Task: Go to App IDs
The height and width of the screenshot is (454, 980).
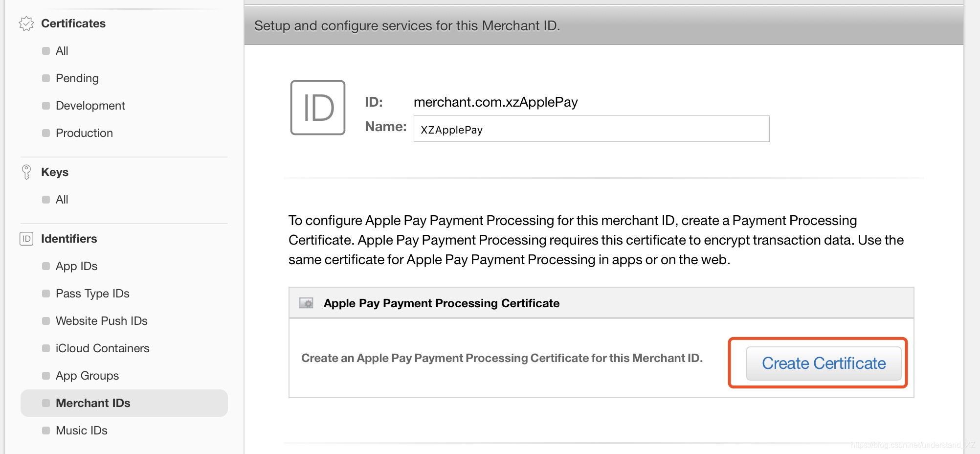Action: pyautogui.click(x=76, y=266)
